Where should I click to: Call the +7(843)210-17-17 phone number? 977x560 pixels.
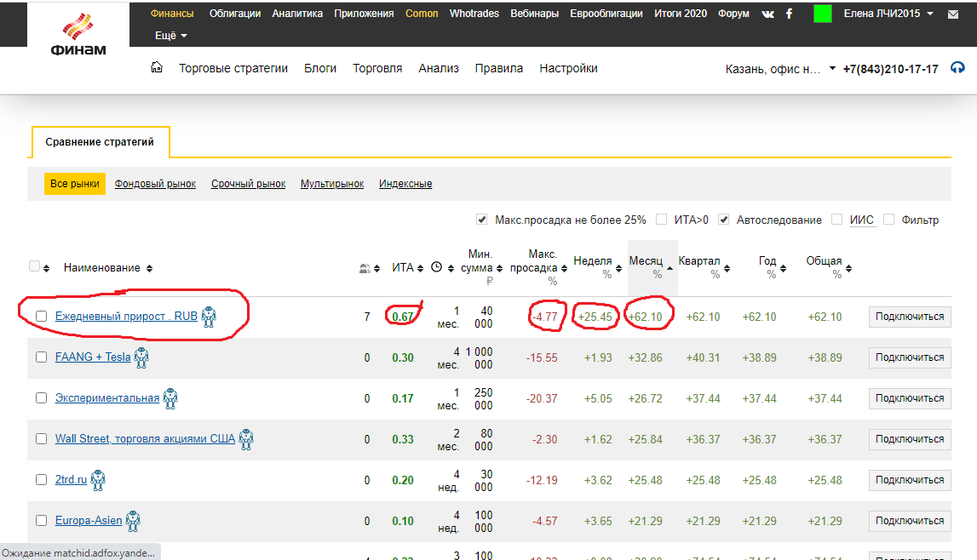(890, 69)
